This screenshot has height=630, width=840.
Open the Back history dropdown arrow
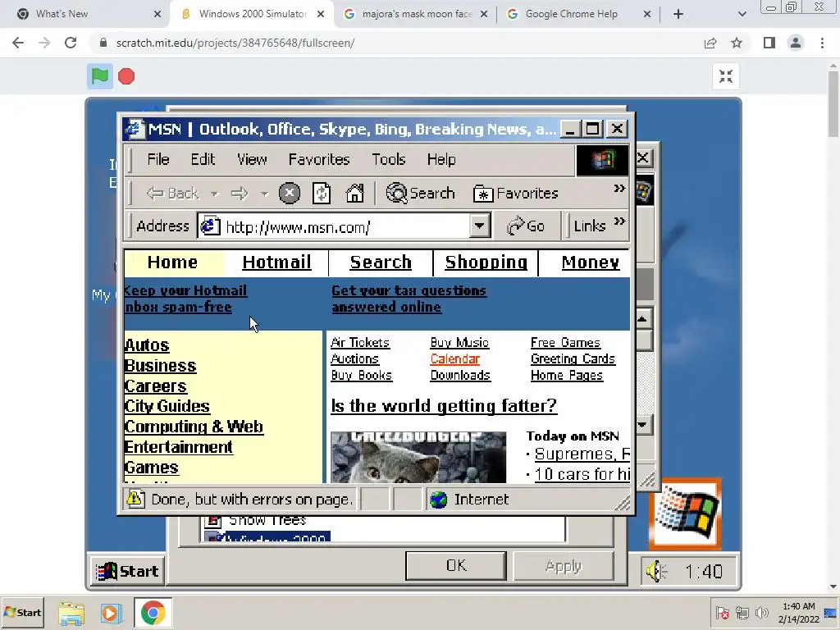[x=214, y=194]
